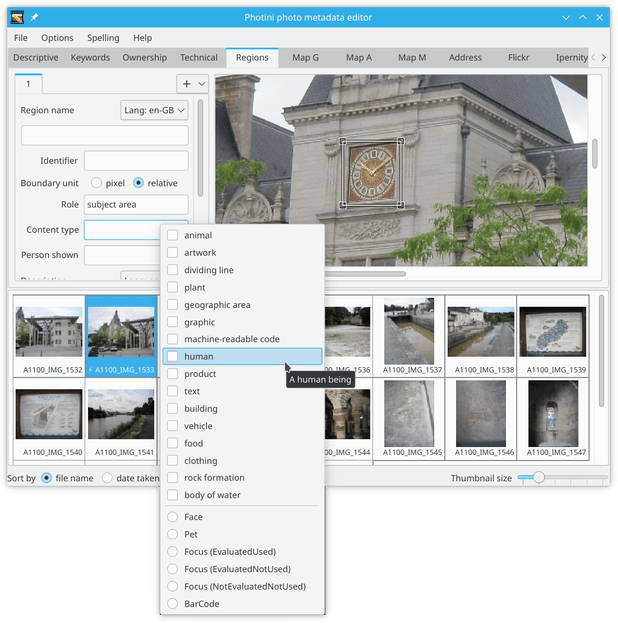The height and width of the screenshot is (623, 618).
Task: Expand the add-region dropdown arrow
Action: 201,84
